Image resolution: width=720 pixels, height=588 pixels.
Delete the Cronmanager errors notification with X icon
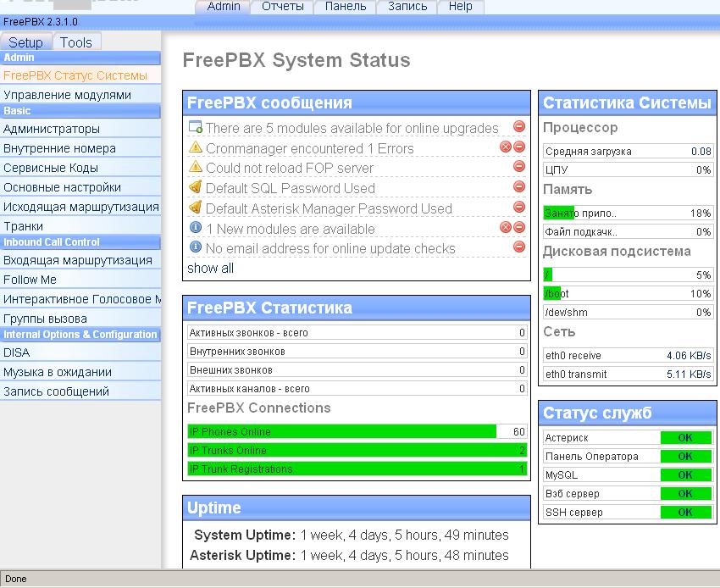(x=506, y=147)
